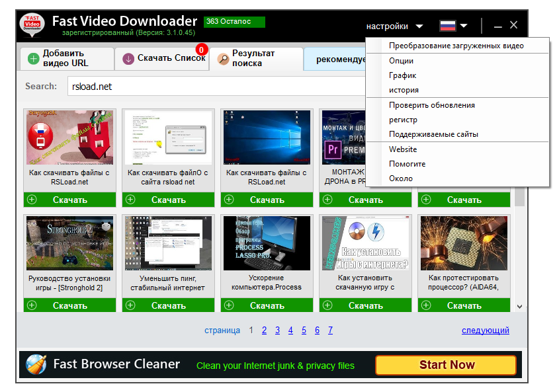559x392 pixels.
Task: Select регистр menu entry
Action: 457,120
